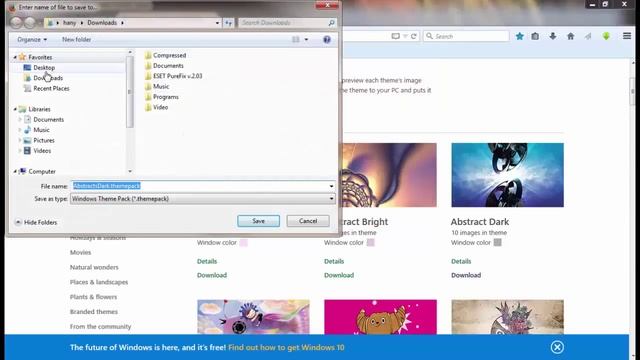The image size is (640, 360).
Task: Open address path history dropdown
Action: [x=217, y=23]
